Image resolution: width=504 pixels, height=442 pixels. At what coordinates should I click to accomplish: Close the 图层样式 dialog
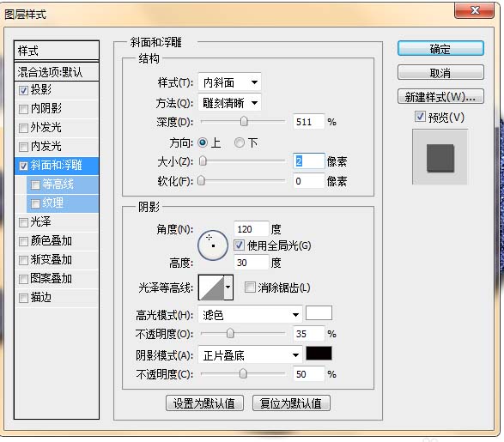click(x=475, y=10)
